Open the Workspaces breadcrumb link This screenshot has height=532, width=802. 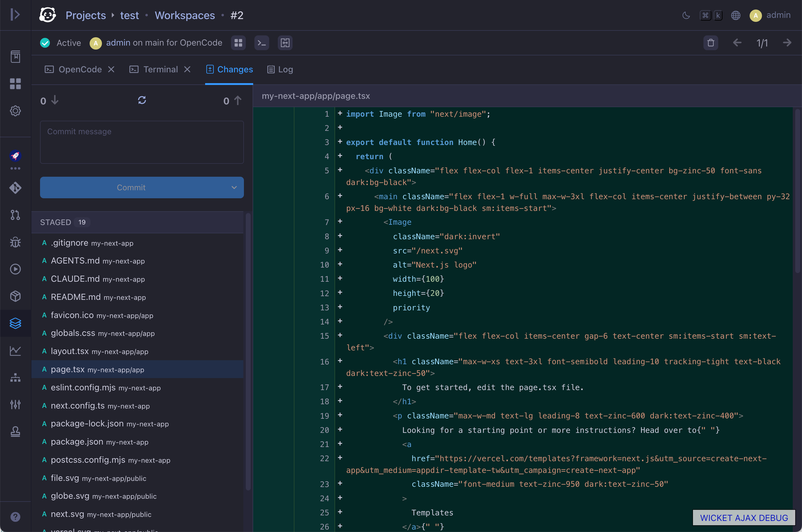[184, 15]
